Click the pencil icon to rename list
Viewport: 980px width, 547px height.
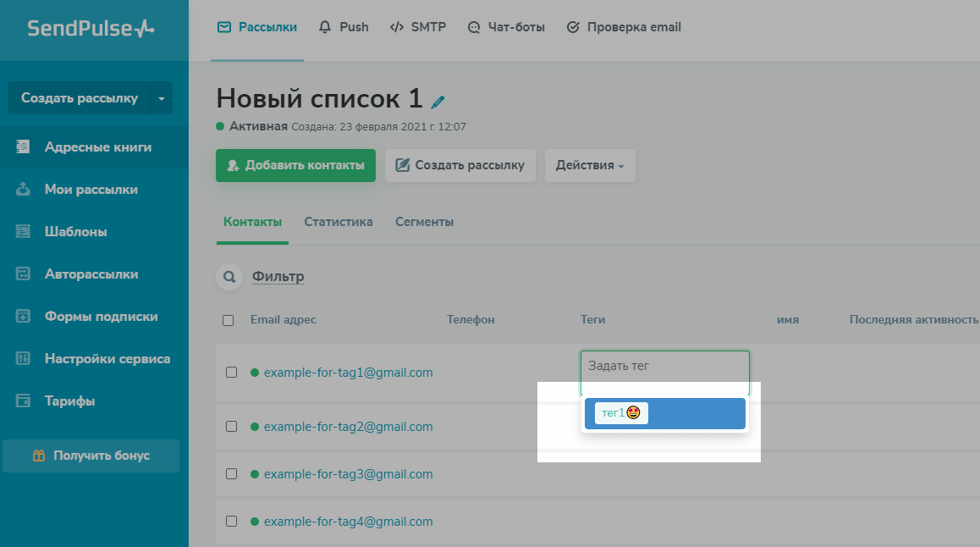click(438, 102)
